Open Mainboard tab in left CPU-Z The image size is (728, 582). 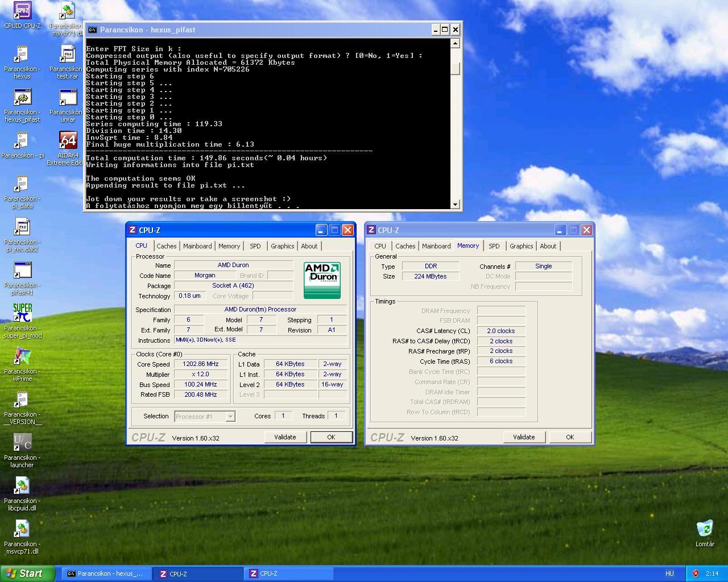pos(197,246)
